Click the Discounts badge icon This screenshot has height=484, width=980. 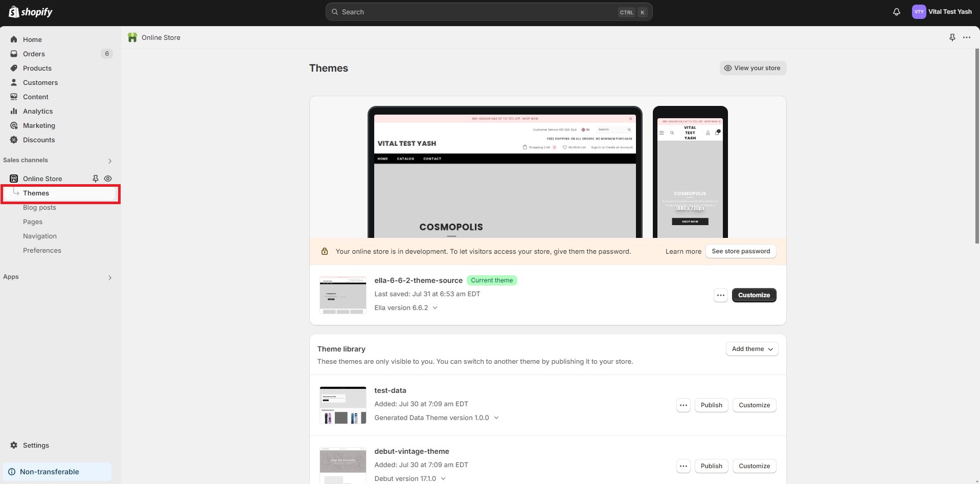(14, 140)
